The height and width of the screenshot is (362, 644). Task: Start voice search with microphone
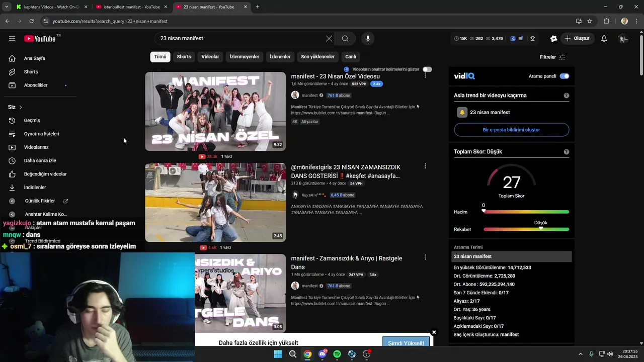pyautogui.click(x=368, y=39)
